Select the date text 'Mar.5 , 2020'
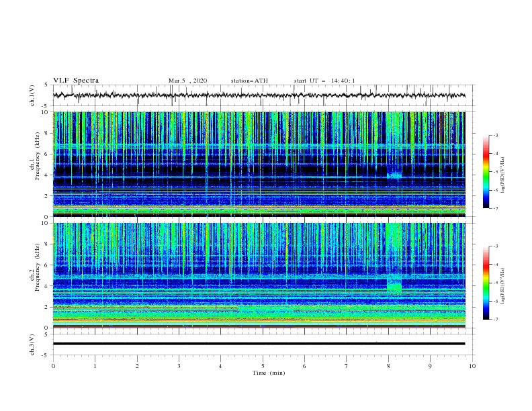This screenshot has height=411, width=532. 187,81
